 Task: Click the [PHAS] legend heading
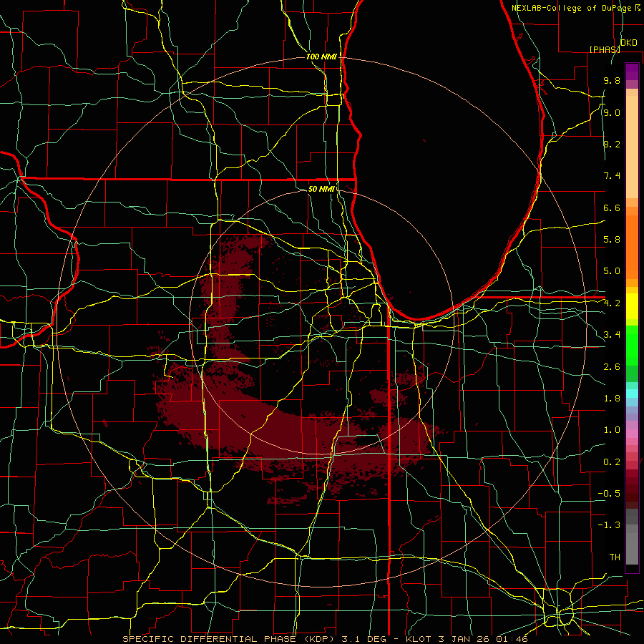click(604, 49)
